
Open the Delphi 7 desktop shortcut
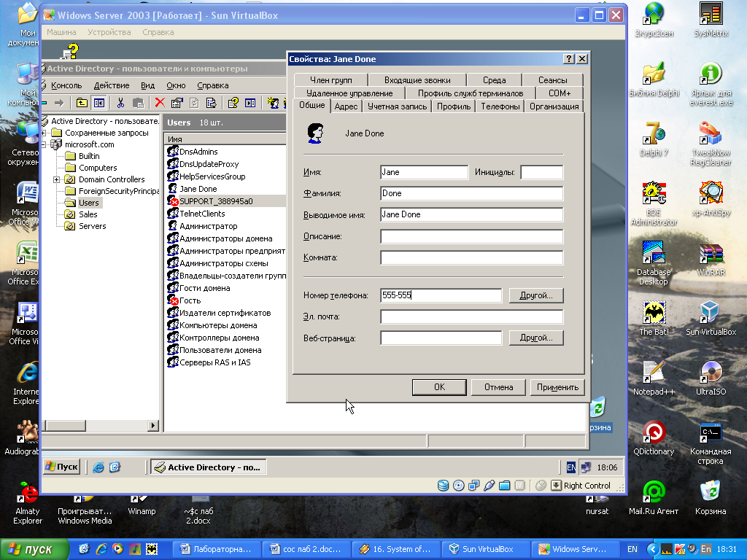tap(654, 139)
